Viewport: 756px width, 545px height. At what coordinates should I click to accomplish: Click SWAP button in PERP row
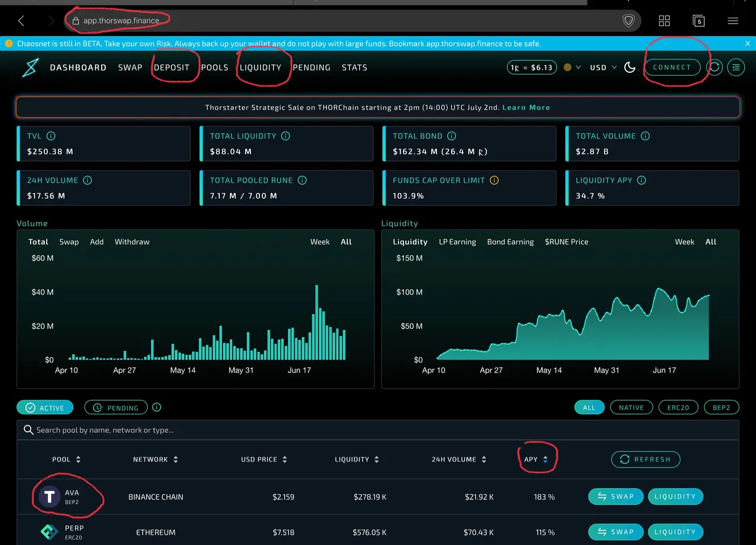[616, 532]
